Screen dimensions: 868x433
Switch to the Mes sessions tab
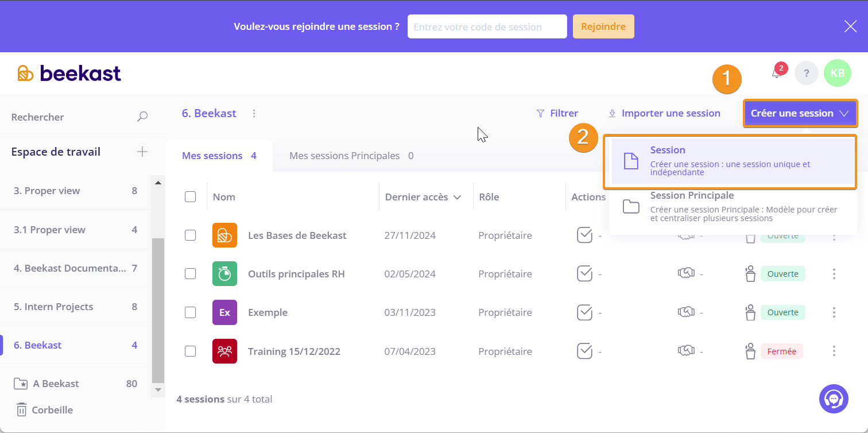219,156
